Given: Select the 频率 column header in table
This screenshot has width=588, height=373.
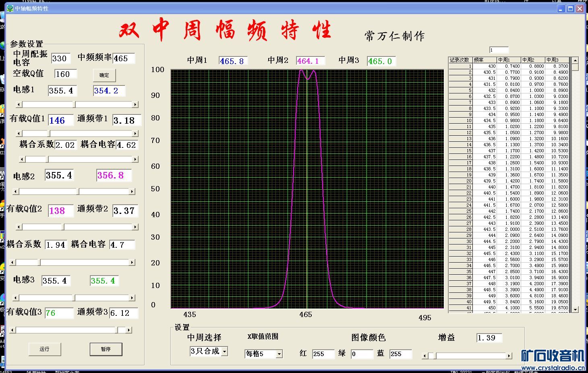Looking at the screenshot, I should tap(484, 60).
